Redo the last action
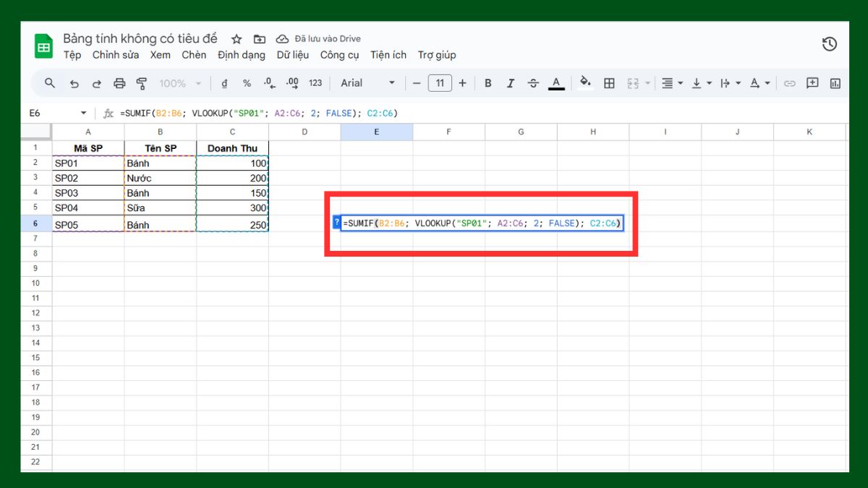Image resolution: width=868 pixels, height=488 pixels. point(96,83)
